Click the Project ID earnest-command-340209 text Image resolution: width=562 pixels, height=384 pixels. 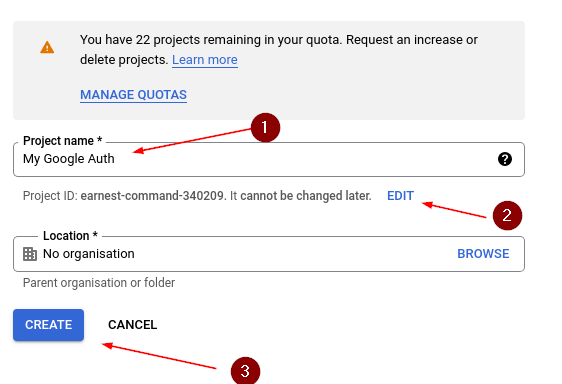(152, 196)
